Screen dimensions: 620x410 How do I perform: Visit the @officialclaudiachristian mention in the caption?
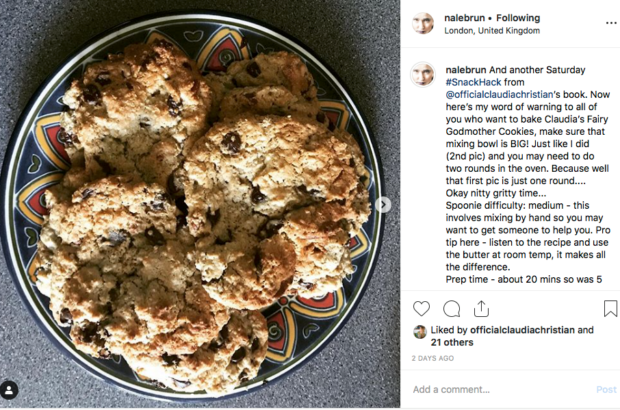click(x=499, y=94)
